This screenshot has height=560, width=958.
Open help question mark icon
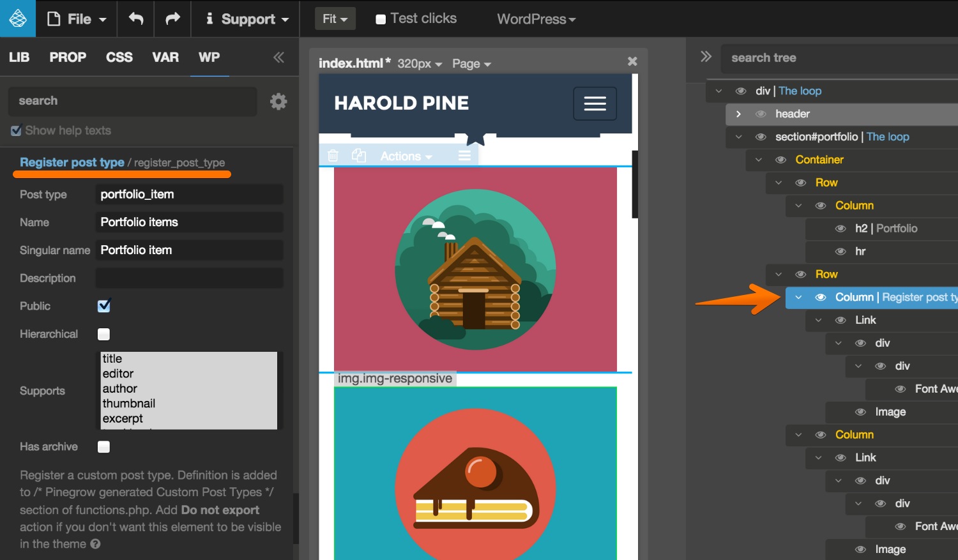pyautogui.click(x=95, y=544)
